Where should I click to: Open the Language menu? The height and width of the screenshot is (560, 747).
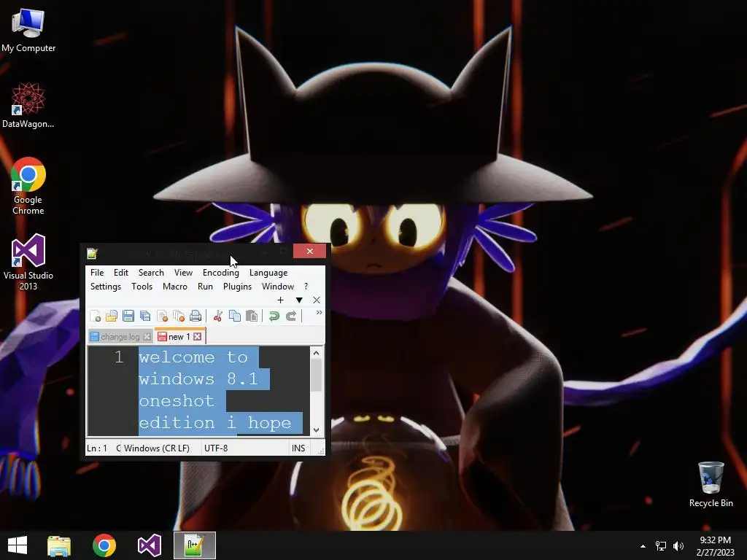(x=268, y=273)
